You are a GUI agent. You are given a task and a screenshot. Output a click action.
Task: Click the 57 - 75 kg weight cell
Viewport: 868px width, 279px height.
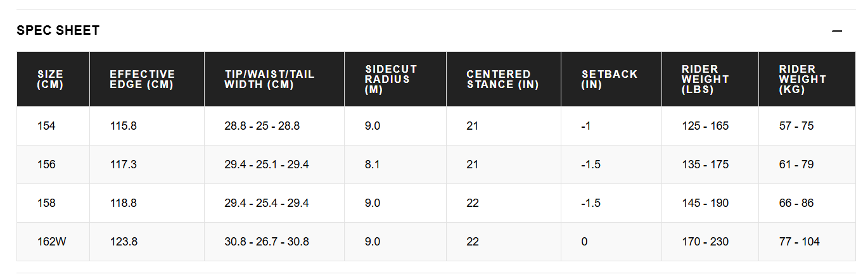(796, 126)
